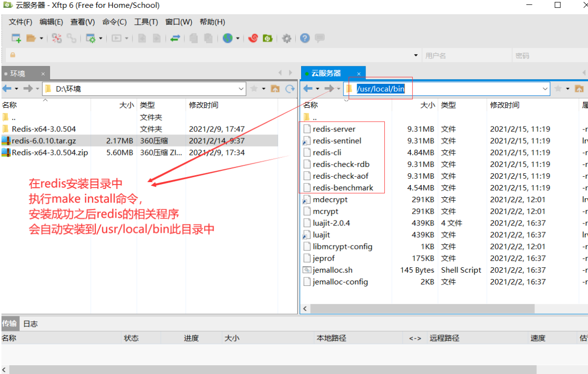Open remote back-button history dropdown

(318, 89)
